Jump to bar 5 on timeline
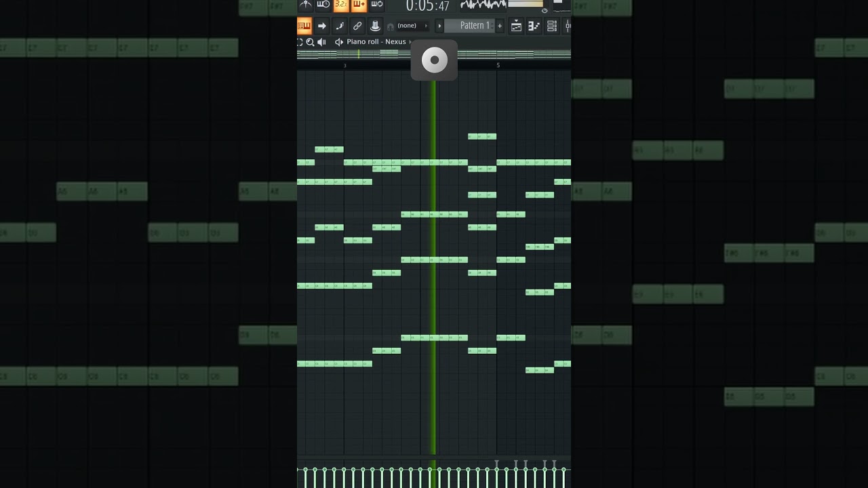The width and height of the screenshot is (868, 488). pyautogui.click(x=498, y=65)
